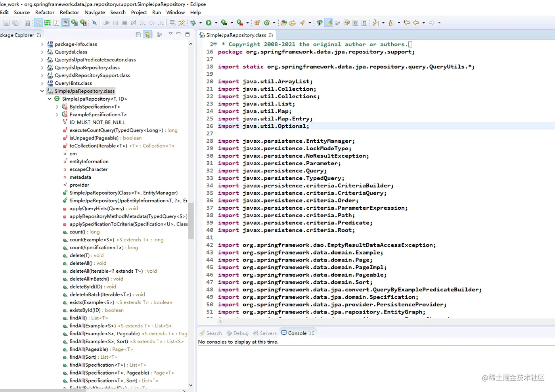555x392 pixels.
Task: Click the Suspend debug icon
Action: pyautogui.click(x=115, y=23)
